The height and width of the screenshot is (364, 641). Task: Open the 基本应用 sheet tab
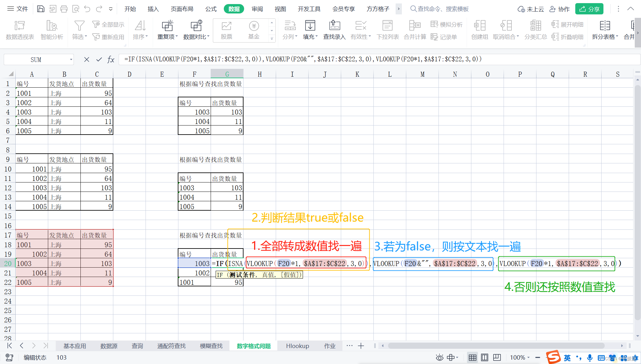[75, 346]
